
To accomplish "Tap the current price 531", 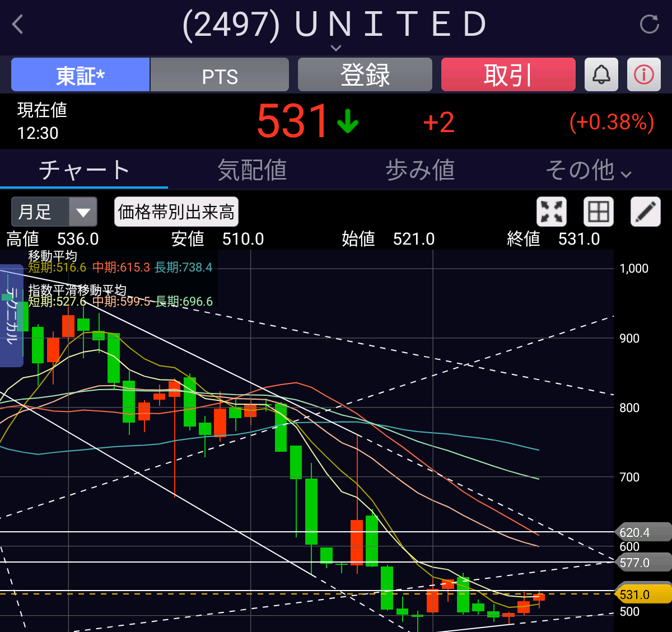I will click(x=293, y=121).
